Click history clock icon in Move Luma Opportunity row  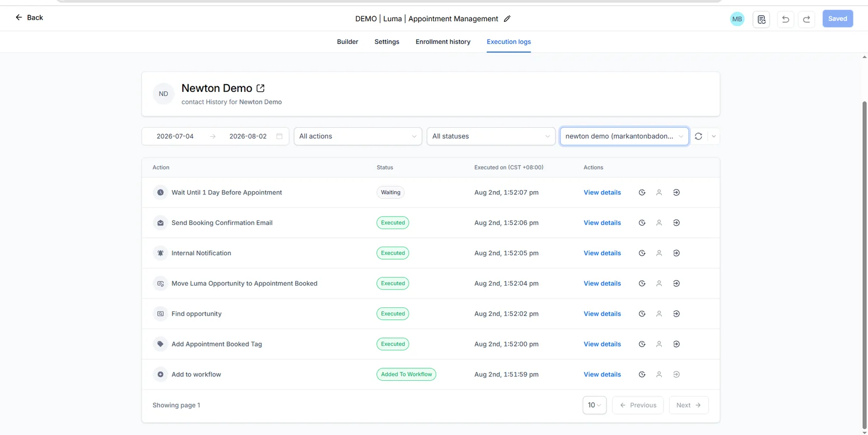(x=642, y=284)
